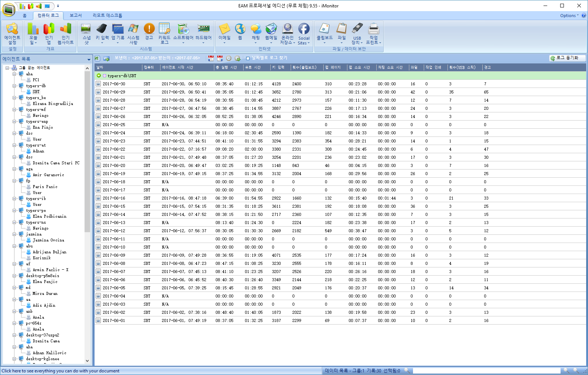Open the Customize Quick Access Toolbar arrow

point(58,6)
